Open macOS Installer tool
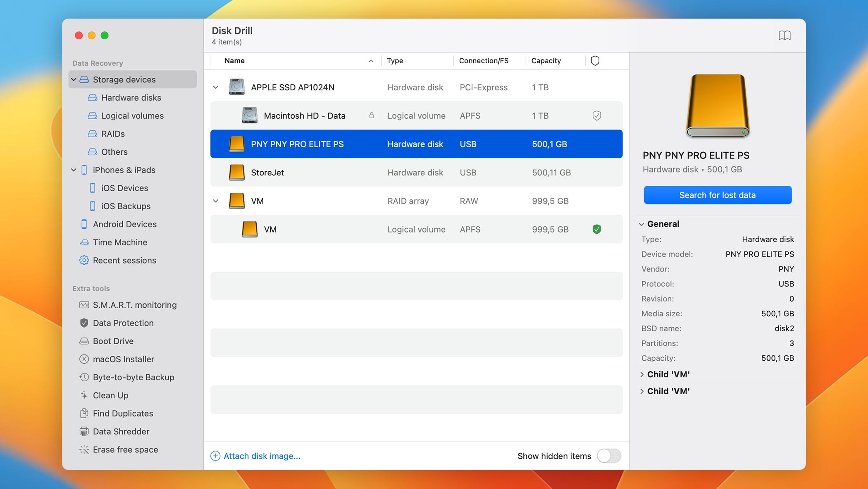Image resolution: width=868 pixels, height=489 pixels. pos(117,359)
